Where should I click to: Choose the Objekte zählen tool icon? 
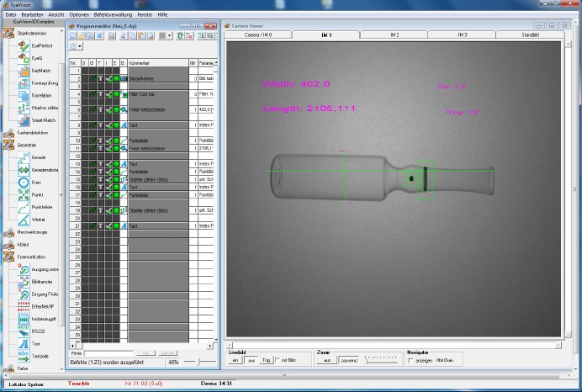pos(24,108)
